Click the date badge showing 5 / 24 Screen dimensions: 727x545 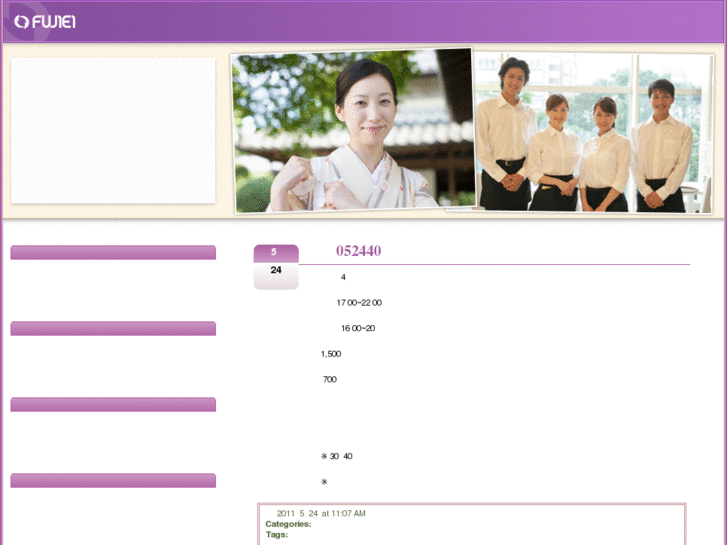(276, 267)
